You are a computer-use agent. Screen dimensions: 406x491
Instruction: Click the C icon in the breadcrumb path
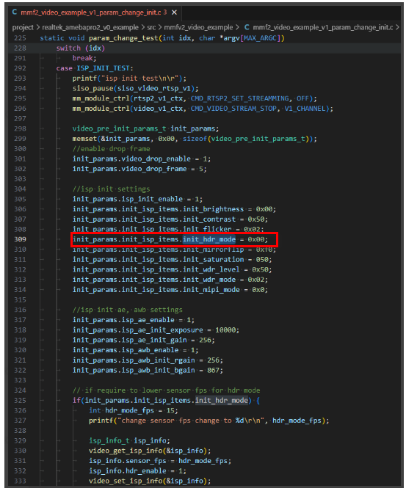click(x=247, y=27)
